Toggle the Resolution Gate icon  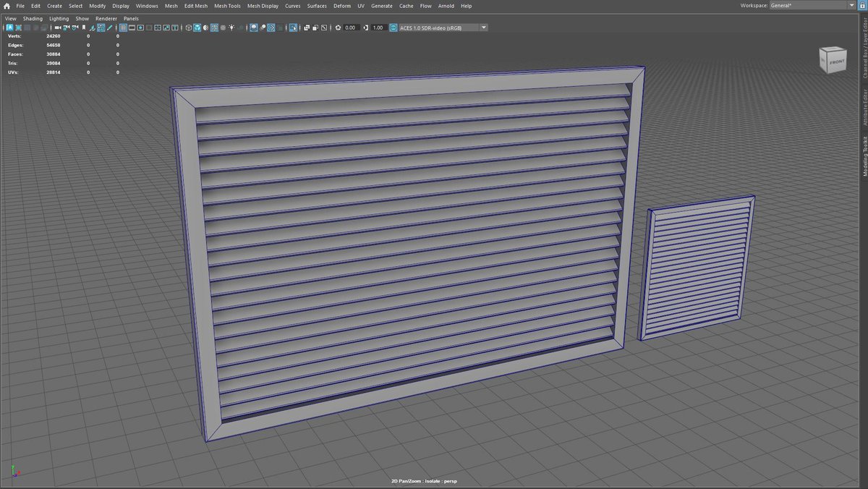(140, 27)
